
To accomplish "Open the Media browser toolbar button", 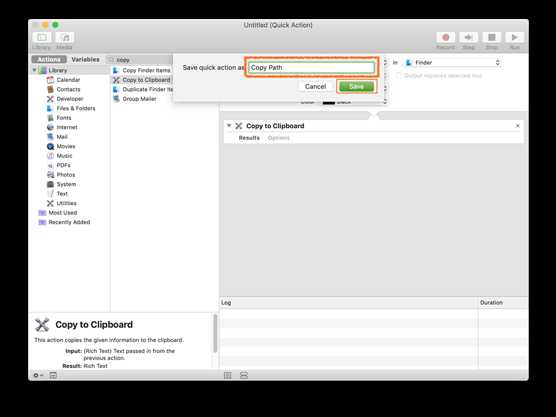I will point(65,37).
